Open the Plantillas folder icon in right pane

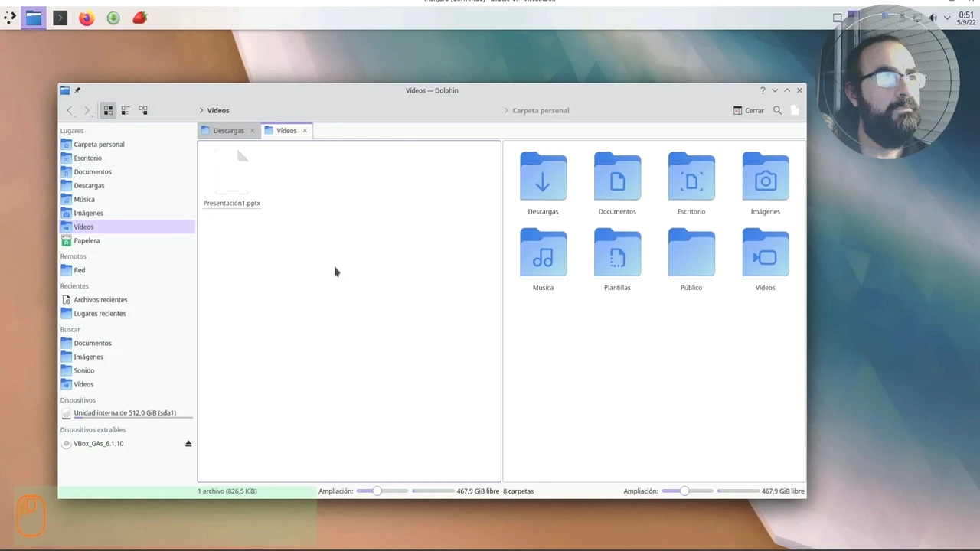tap(617, 253)
